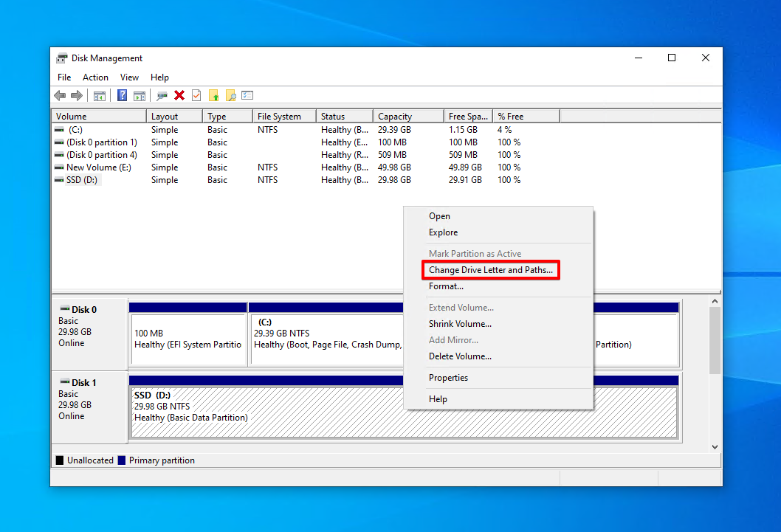Click Properties in the context menu

tap(448, 378)
